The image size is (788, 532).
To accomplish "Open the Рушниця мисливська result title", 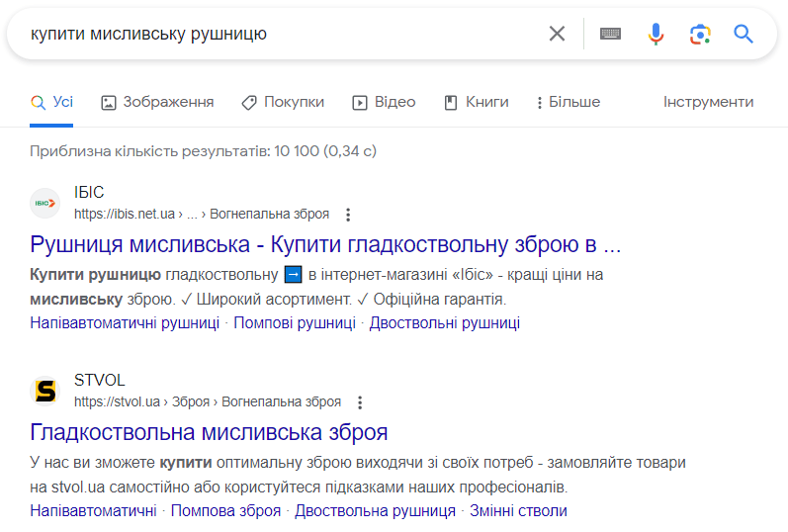I will [325, 244].
